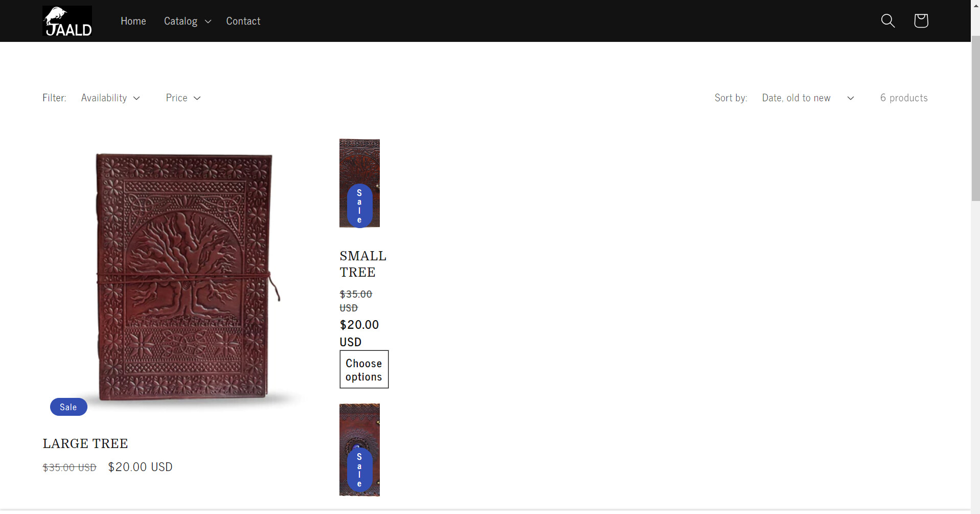This screenshot has width=980, height=514.
Task: Click Choose options for Small Tree
Action: tap(364, 369)
